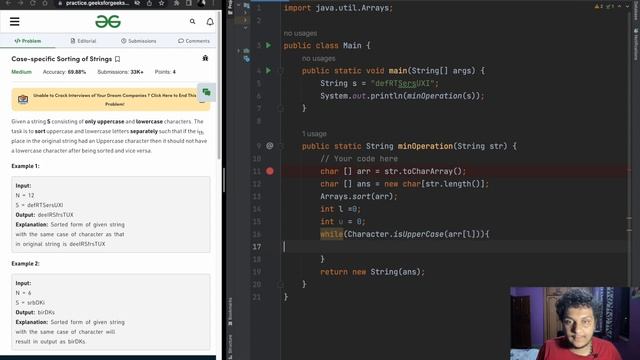Toggle browser side panel icon
Screen dimensions: 640x360
tap(189, 3)
